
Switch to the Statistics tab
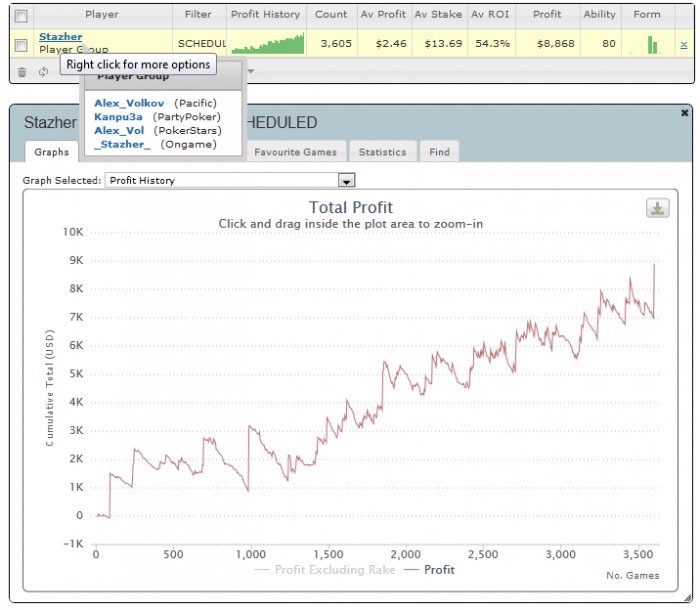click(382, 152)
